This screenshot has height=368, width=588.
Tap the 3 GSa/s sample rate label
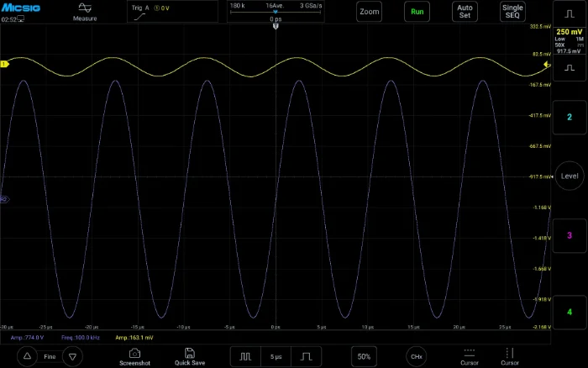click(x=311, y=6)
